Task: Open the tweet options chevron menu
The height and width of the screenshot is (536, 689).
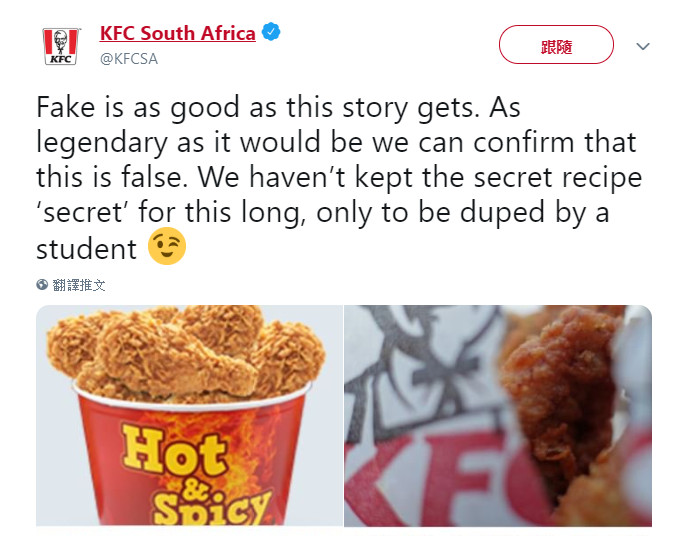Action: click(643, 46)
